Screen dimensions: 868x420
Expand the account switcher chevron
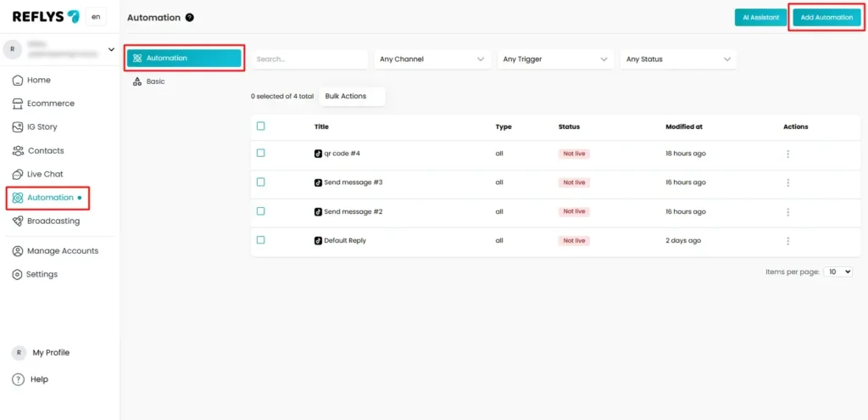[x=111, y=49]
